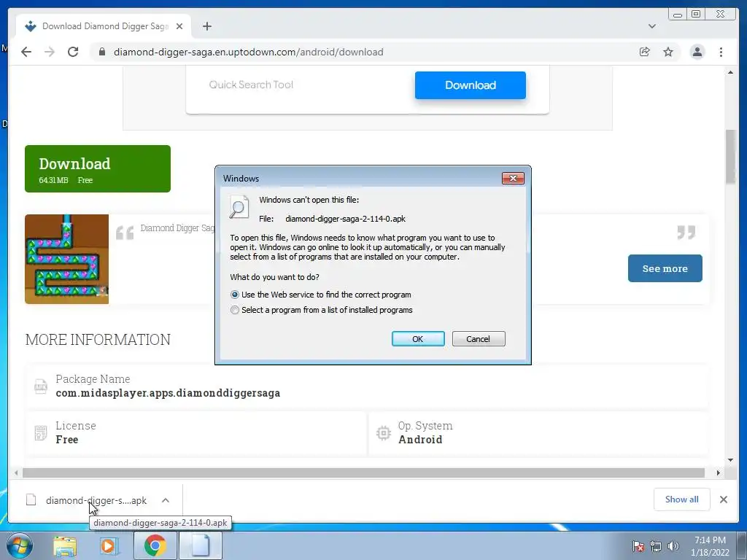Click the green Download 64.31 MB button
Screen dimensions: 747x560
pos(98,168)
